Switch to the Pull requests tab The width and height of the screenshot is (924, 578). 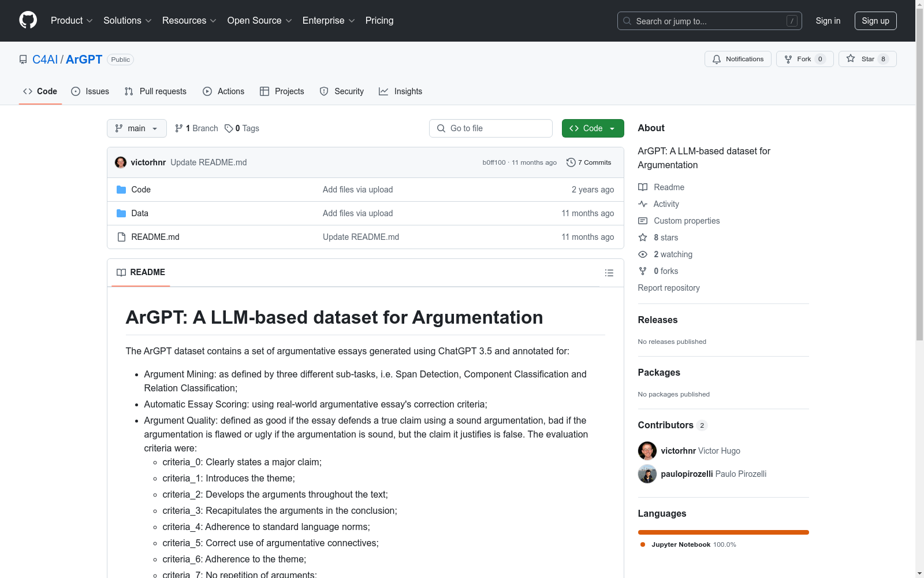click(155, 91)
